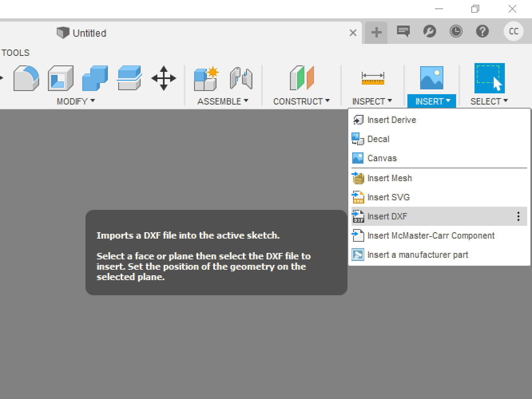532x399 pixels.
Task: Expand the INSPECT dropdown menu
Action: [x=372, y=101]
